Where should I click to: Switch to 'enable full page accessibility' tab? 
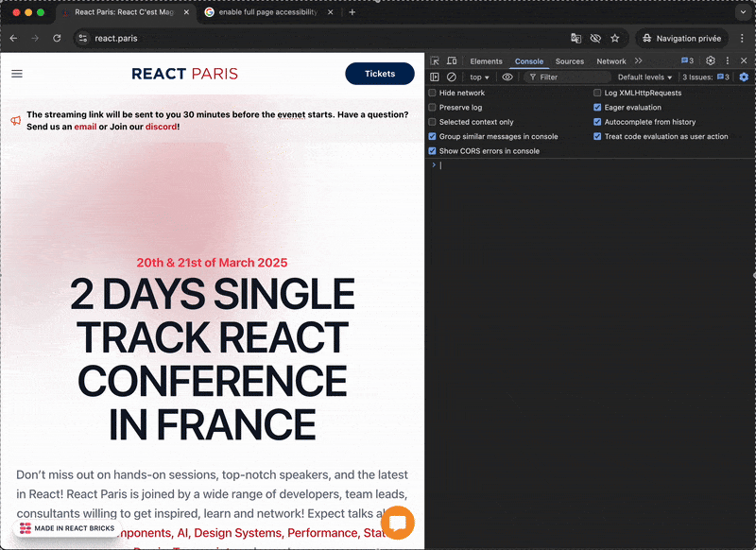tap(268, 12)
